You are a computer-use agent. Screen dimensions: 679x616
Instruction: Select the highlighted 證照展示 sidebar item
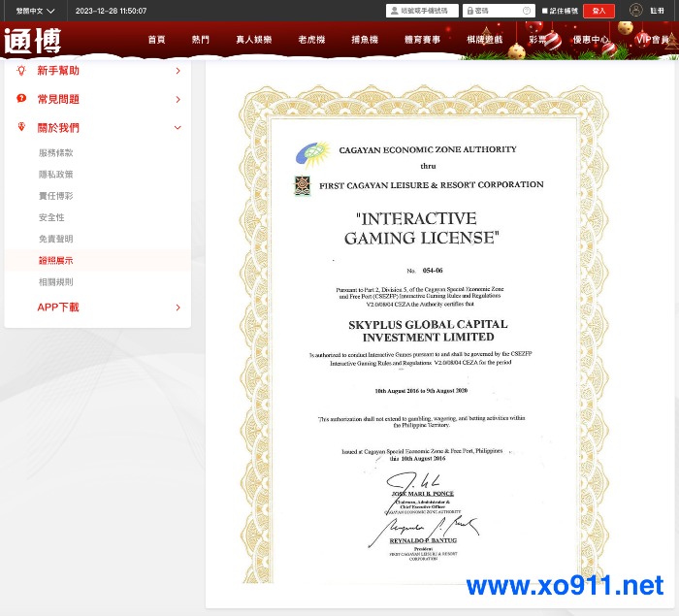pos(98,260)
